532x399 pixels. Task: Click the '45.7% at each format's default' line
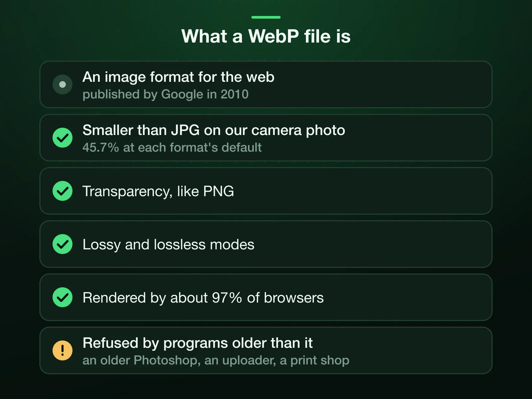[172, 147]
